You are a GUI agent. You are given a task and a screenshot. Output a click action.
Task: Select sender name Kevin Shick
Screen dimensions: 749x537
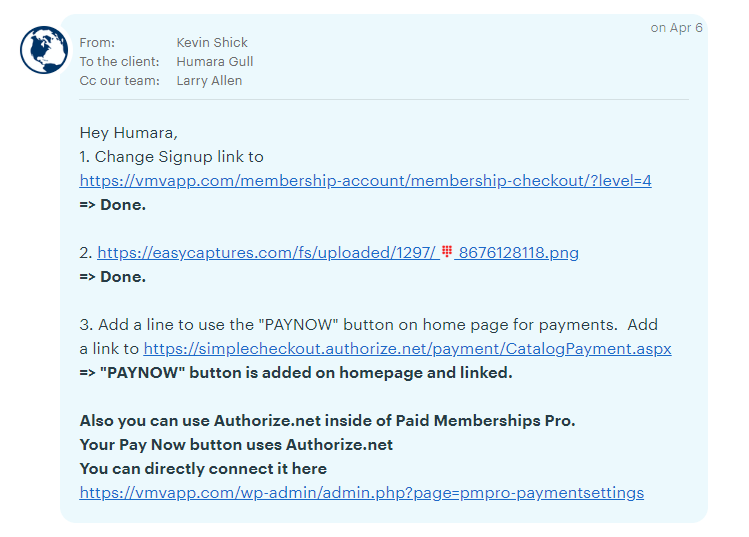pos(212,43)
